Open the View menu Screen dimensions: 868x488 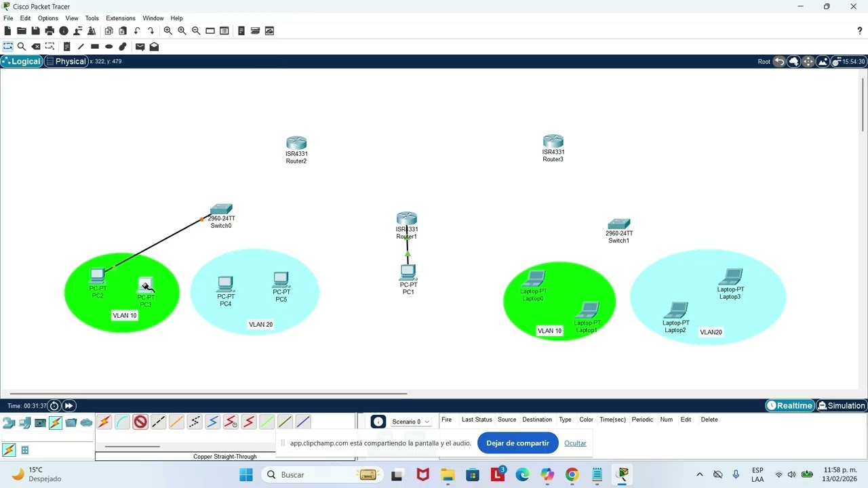[x=71, y=18]
